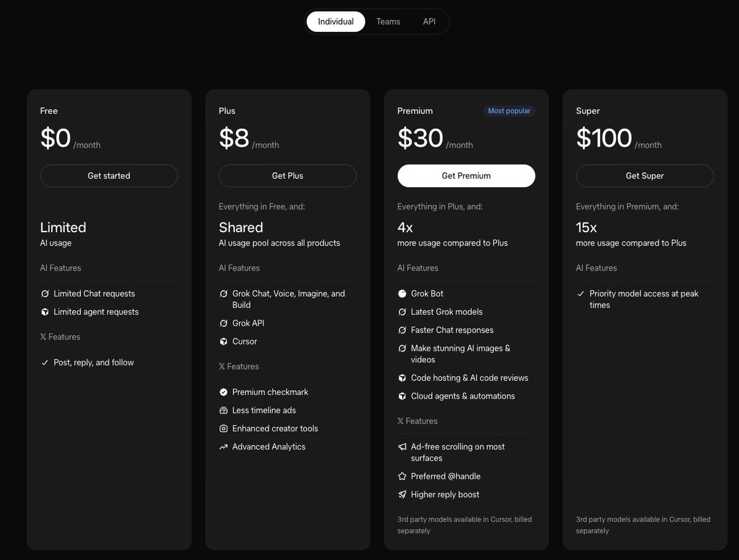
Task: Click Grok icon beside Limited Chat requests
Action: [x=45, y=294]
